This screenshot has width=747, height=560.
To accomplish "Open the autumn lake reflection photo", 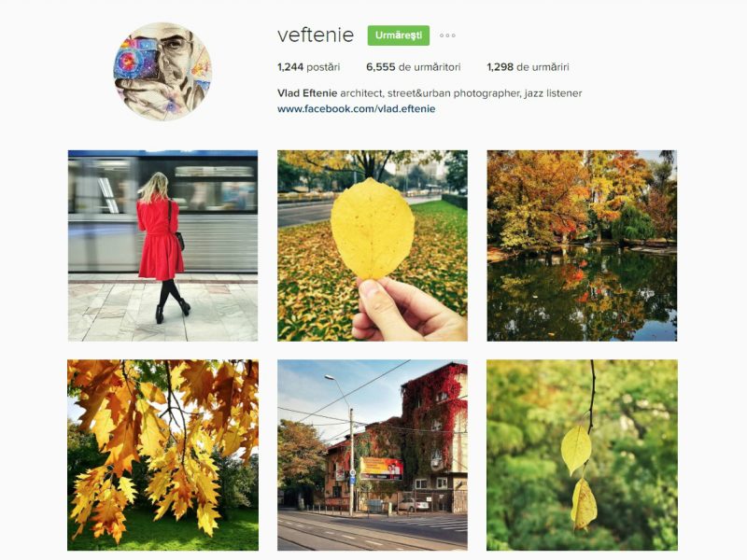I will tap(582, 245).
